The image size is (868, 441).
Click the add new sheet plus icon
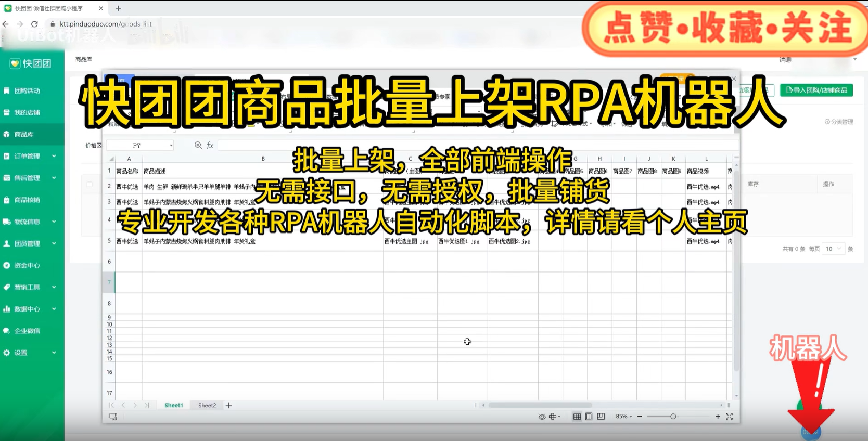228,405
